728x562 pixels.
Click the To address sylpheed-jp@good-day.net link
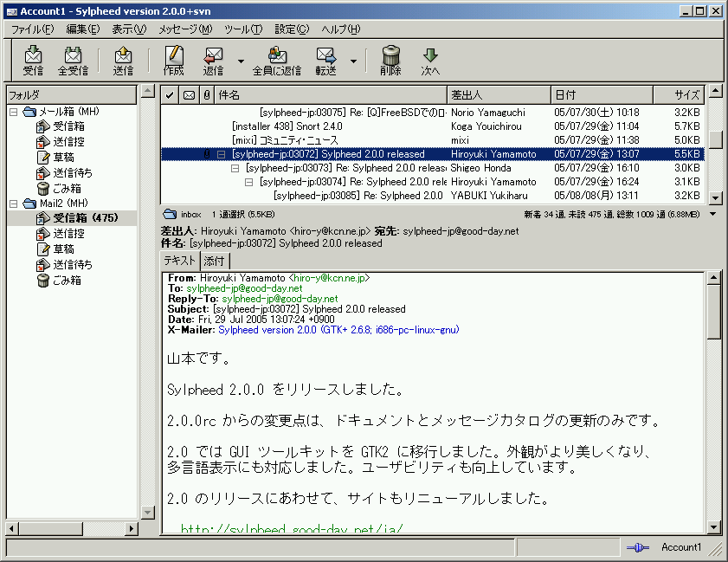pyautogui.click(x=244, y=288)
